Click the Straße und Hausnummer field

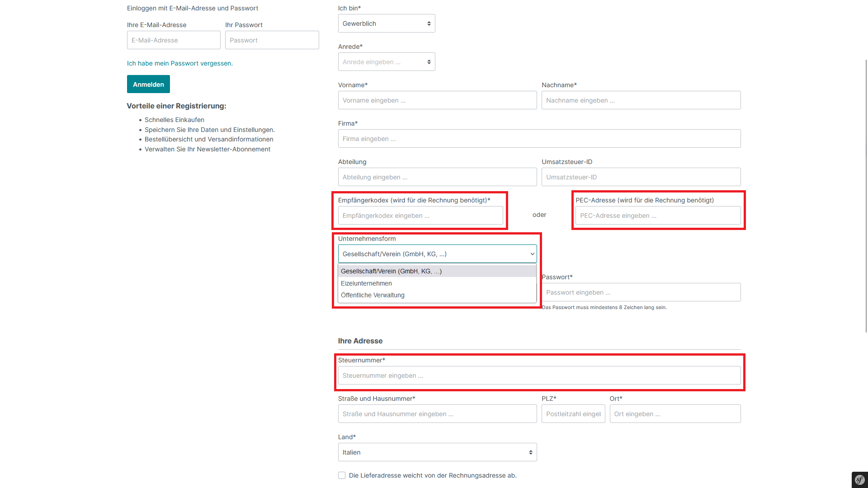click(437, 414)
